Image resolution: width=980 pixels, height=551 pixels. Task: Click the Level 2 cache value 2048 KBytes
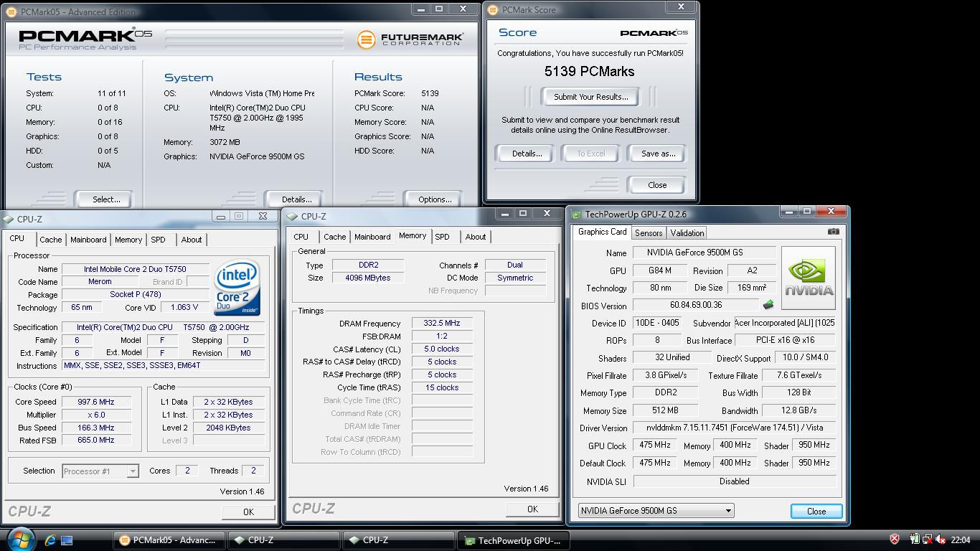point(228,428)
